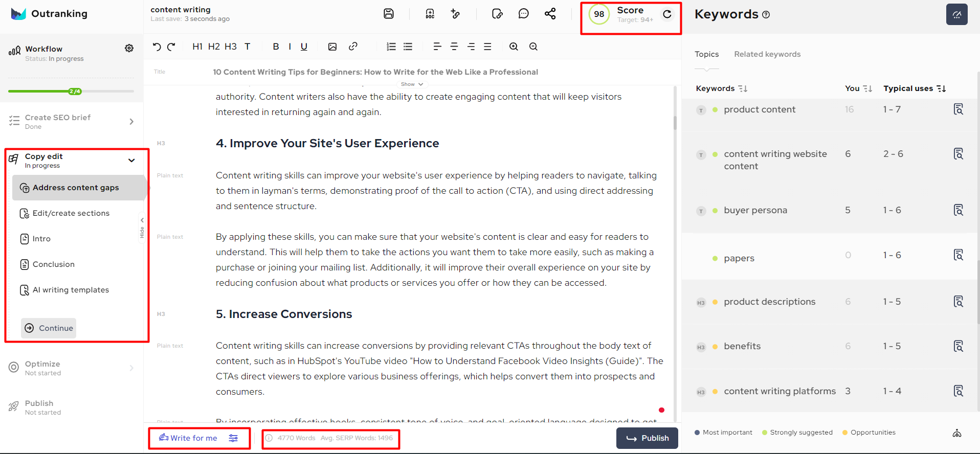Expand the Optimize step
Screen dimensions: 980x454
(x=131, y=368)
